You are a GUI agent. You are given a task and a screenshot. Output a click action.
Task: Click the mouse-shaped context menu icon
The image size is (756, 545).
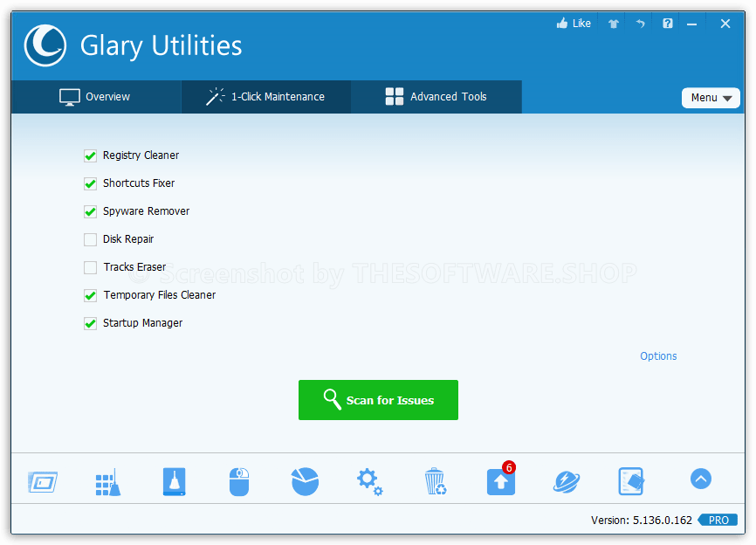coord(239,481)
